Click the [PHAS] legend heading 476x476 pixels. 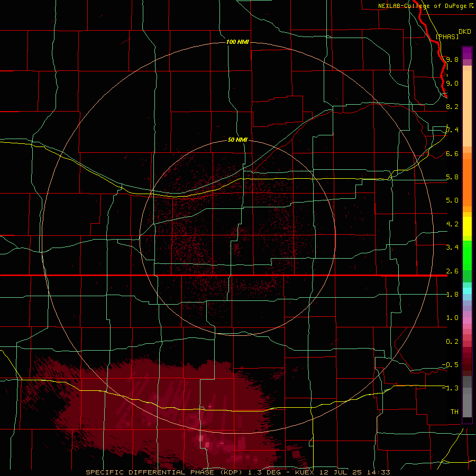[447, 36]
